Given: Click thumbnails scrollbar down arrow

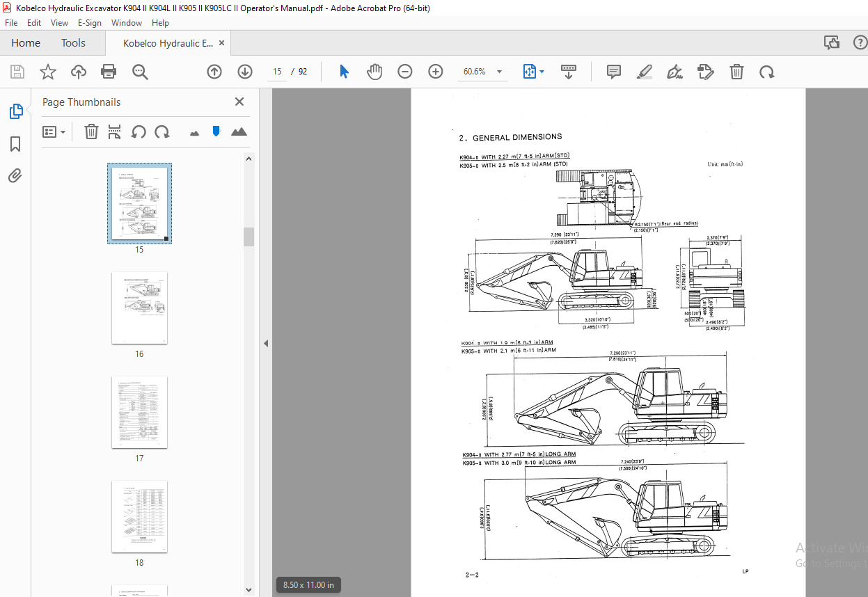Looking at the screenshot, I should point(248,591).
